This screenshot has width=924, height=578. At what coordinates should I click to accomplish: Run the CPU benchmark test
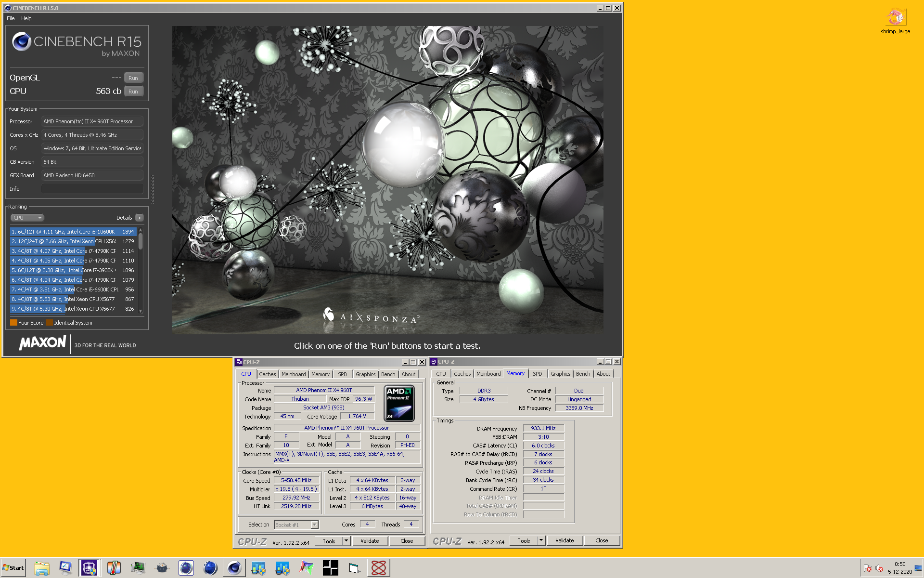133,91
